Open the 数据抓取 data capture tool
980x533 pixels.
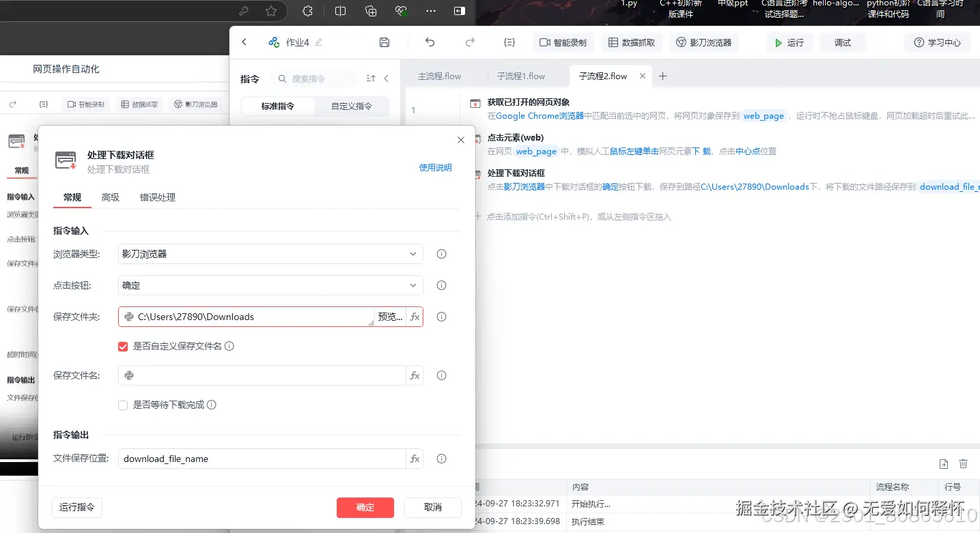pos(631,42)
